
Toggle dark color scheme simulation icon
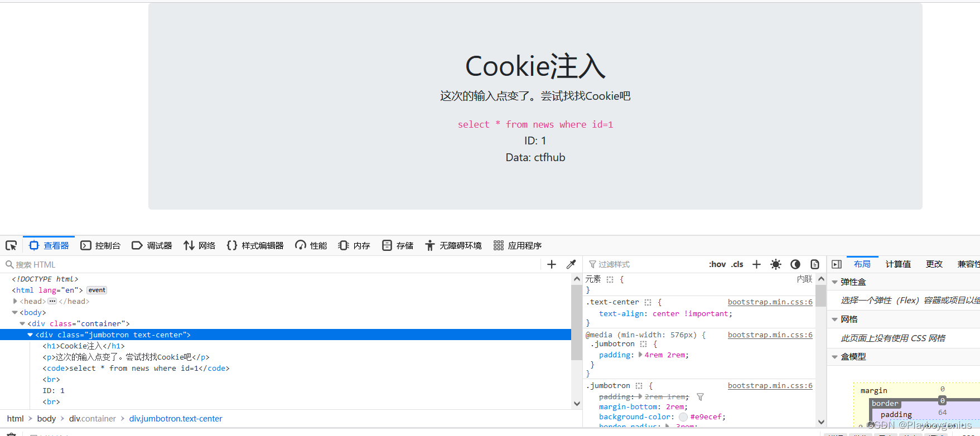point(795,264)
